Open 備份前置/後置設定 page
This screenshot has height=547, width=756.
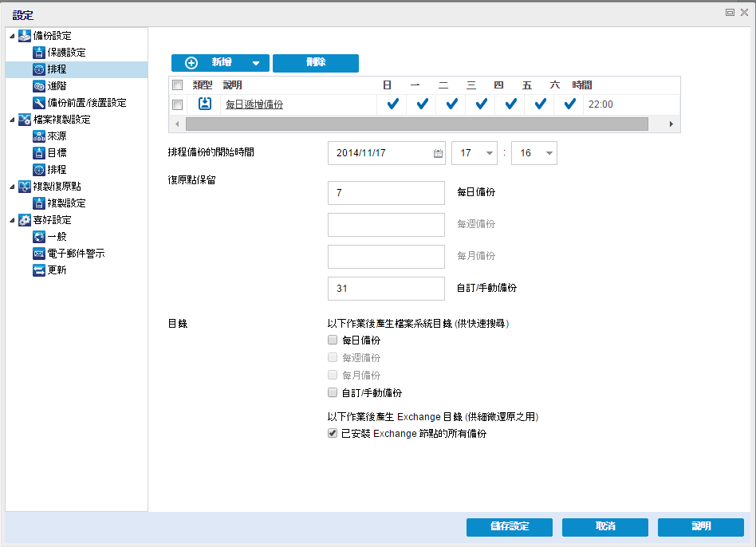[87, 103]
